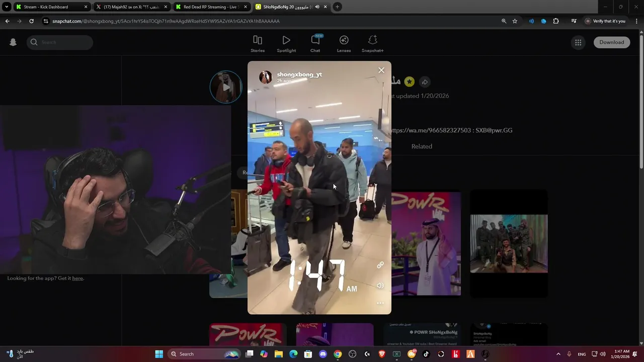This screenshot has width=644, height=362.
Task: Open the Spotlight section
Action: (286, 44)
